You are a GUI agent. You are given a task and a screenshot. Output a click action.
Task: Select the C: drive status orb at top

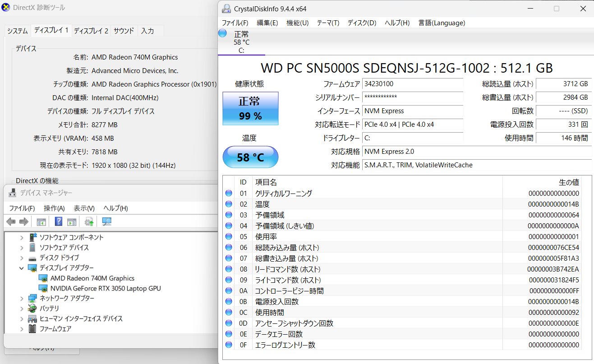pyautogui.click(x=222, y=33)
